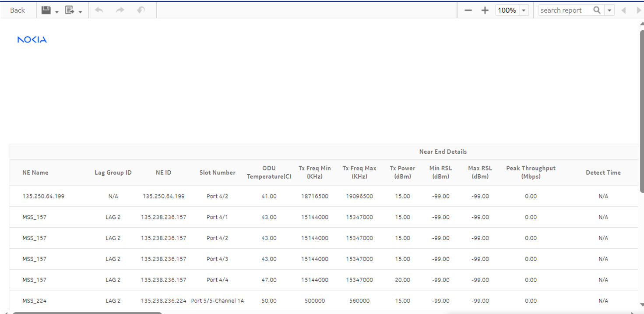Click the Back button
The height and width of the screenshot is (314, 644).
18,10
